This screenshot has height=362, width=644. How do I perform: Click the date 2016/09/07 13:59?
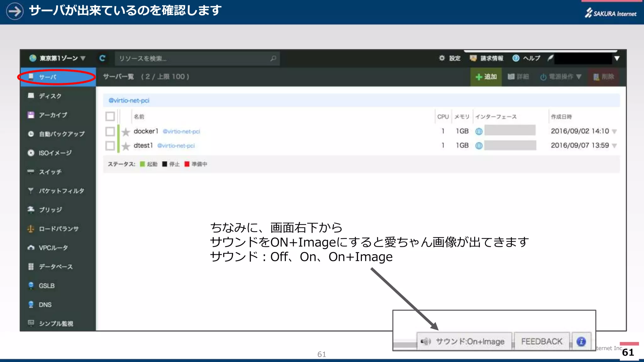580,145
